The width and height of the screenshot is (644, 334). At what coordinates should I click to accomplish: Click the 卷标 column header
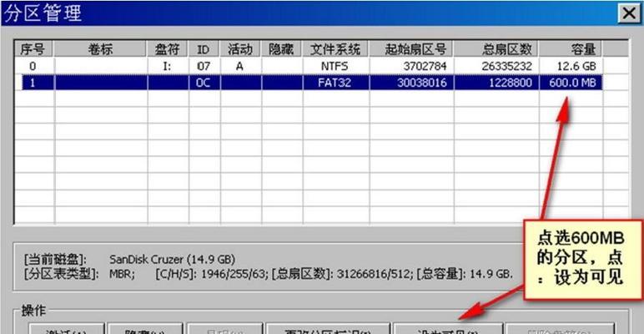(100, 49)
